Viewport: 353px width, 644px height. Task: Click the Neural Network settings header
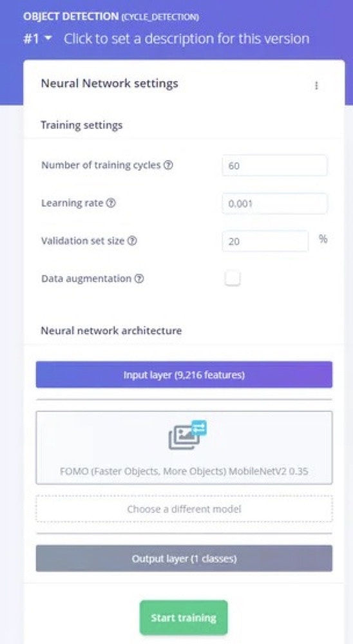pos(110,83)
